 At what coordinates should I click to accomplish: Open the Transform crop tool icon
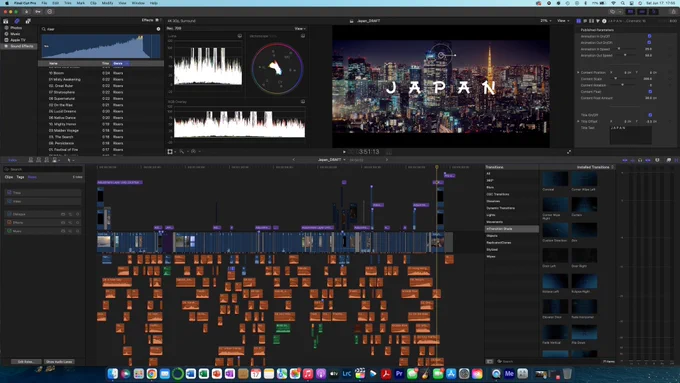(170, 151)
